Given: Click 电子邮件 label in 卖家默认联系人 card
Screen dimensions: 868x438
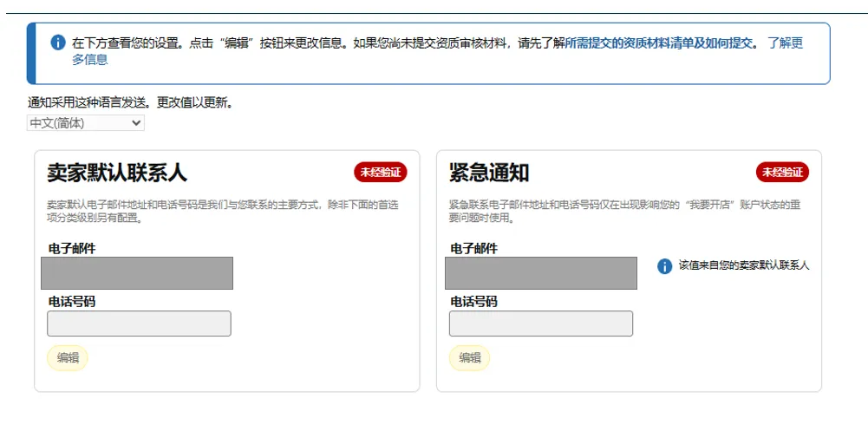Looking at the screenshot, I should coord(72,249).
